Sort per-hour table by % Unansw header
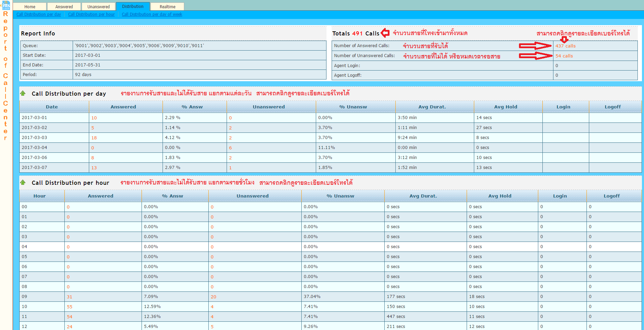644x330 pixels. point(343,196)
